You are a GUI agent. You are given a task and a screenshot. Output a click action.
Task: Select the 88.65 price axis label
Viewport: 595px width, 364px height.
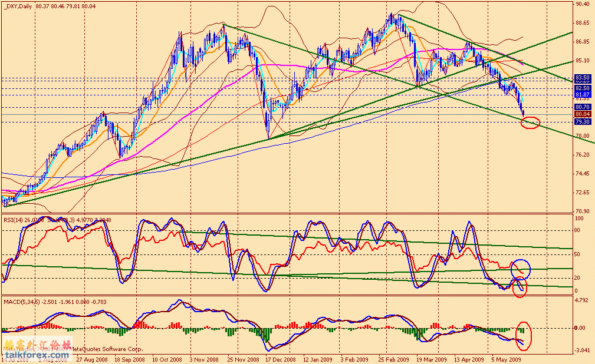point(583,23)
